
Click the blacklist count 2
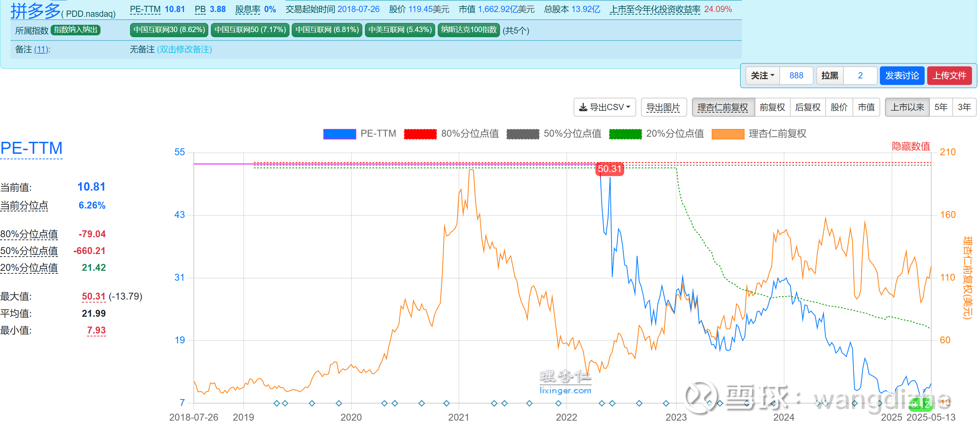860,75
